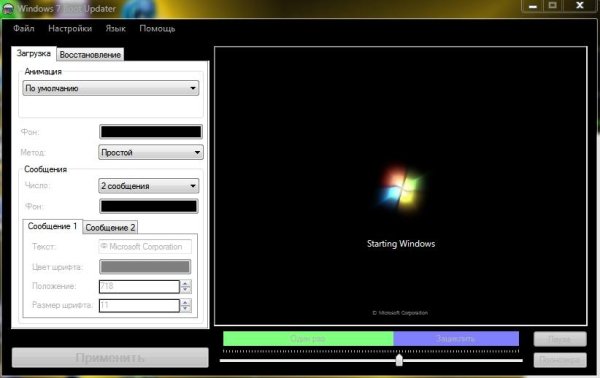Click the Положение value field

[139, 286]
